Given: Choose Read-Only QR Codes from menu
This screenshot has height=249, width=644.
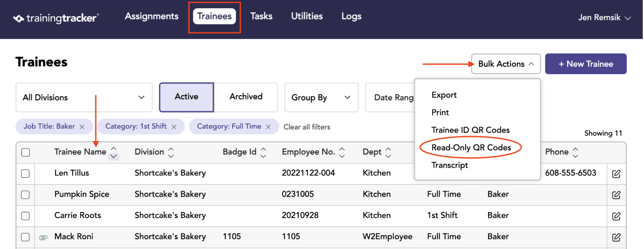Looking at the screenshot, I should point(471,147).
